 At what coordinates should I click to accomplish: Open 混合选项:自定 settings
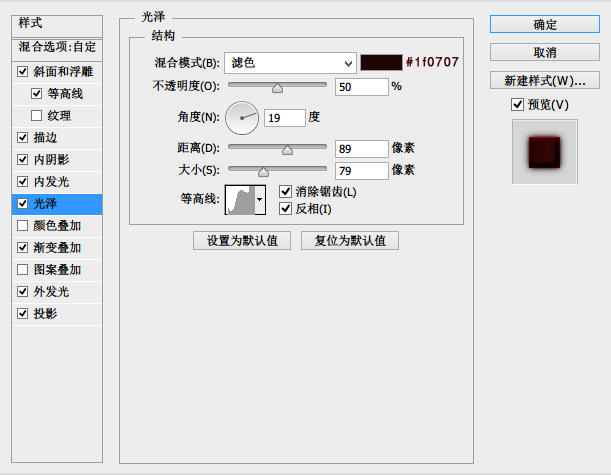click(x=57, y=49)
